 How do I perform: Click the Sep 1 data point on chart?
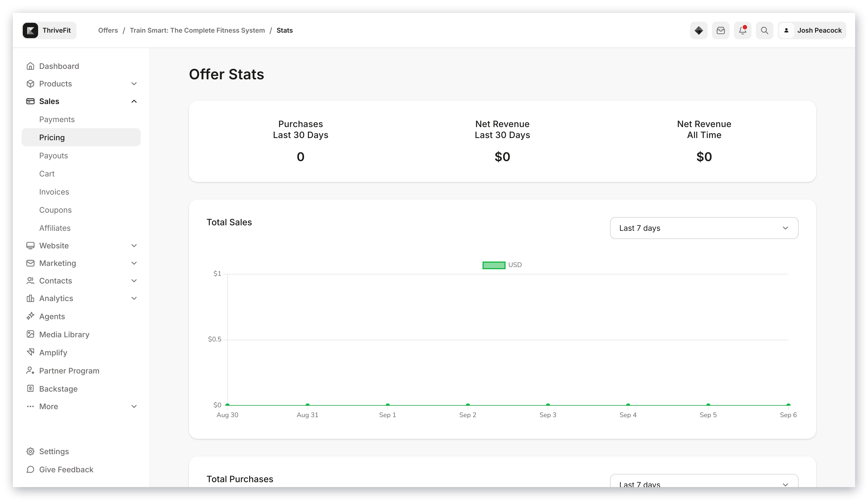387,405
